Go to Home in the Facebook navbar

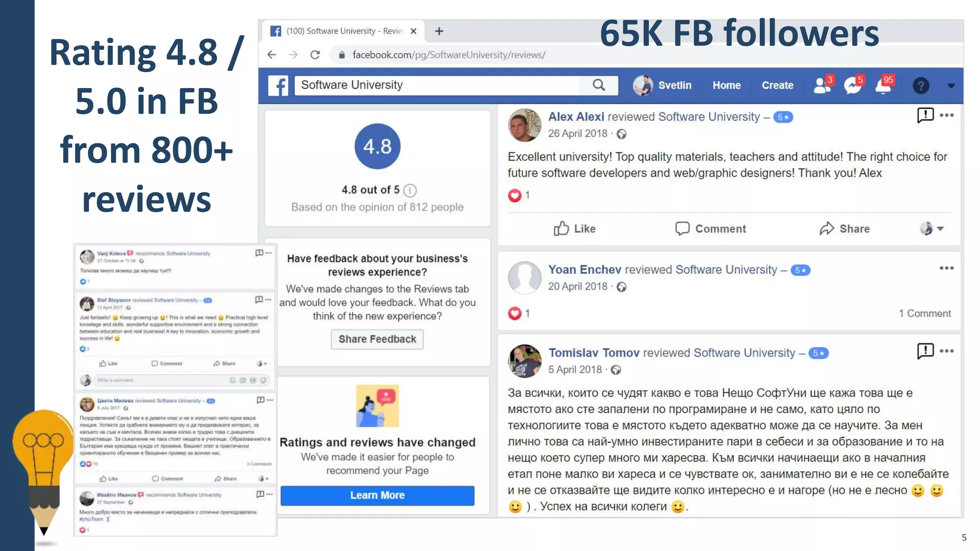pos(726,86)
